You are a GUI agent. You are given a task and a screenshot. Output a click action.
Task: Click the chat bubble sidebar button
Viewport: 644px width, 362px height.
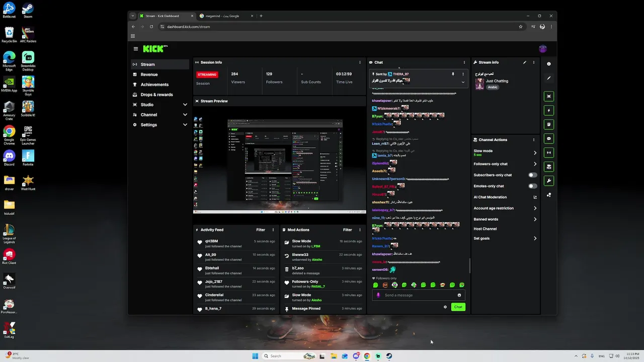549,138
